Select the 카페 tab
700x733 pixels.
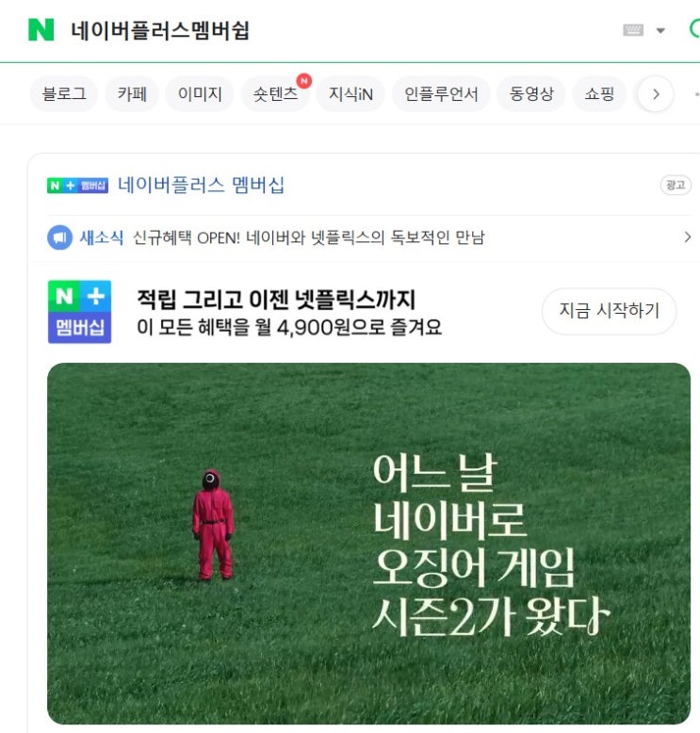click(x=132, y=94)
